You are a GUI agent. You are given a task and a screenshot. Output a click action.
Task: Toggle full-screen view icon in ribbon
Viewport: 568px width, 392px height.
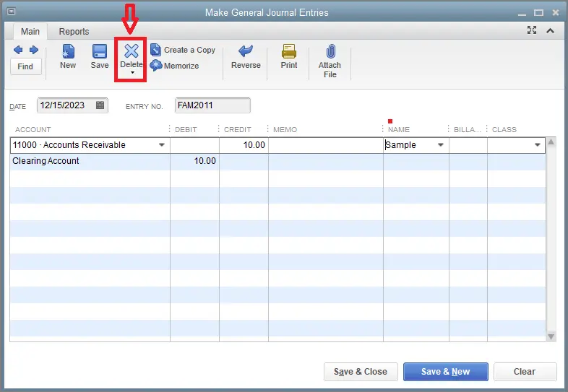coord(531,30)
